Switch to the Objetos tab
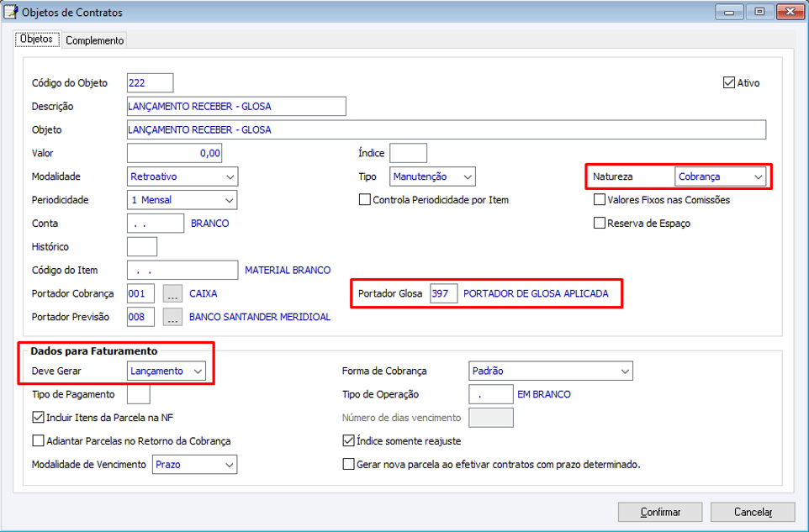 click(x=37, y=40)
